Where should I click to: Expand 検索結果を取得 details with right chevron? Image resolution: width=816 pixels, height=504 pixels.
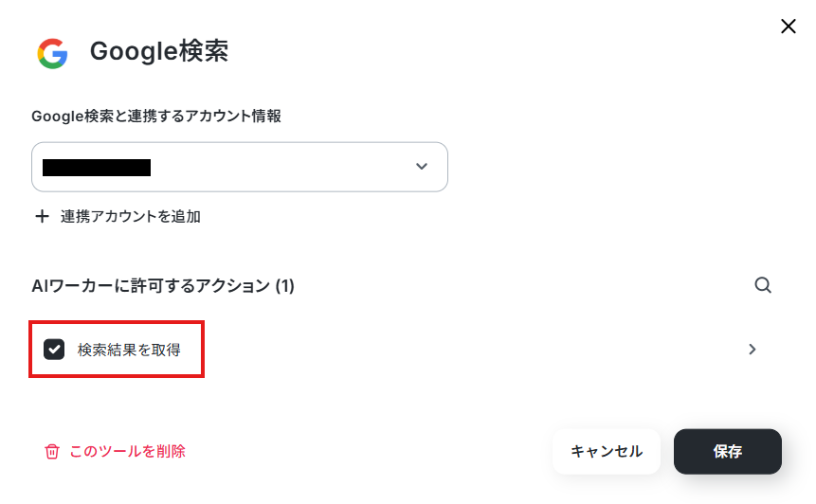[x=753, y=350]
